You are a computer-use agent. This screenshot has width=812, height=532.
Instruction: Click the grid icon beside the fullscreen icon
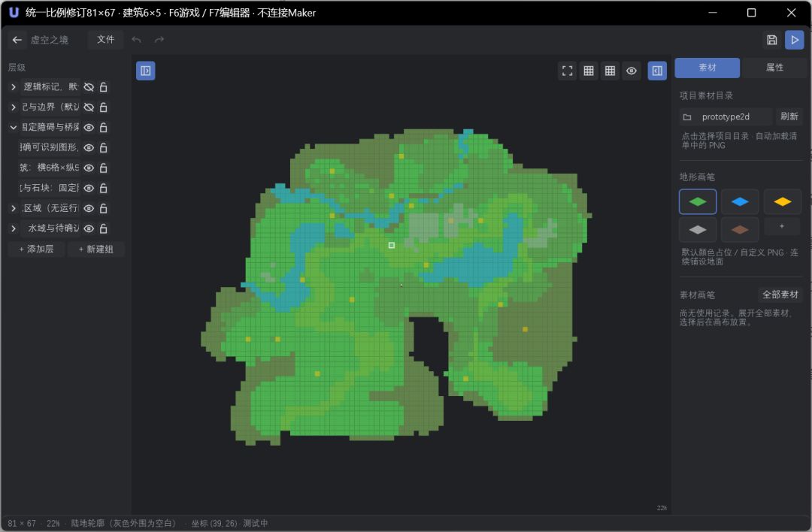click(x=589, y=71)
